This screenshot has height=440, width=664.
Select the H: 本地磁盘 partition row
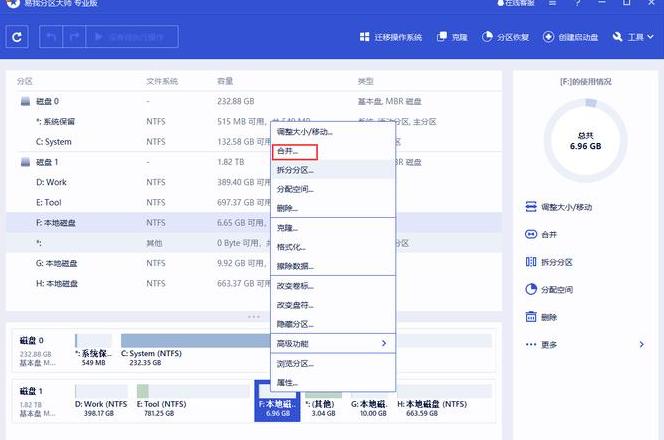click(x=254, y=283)
